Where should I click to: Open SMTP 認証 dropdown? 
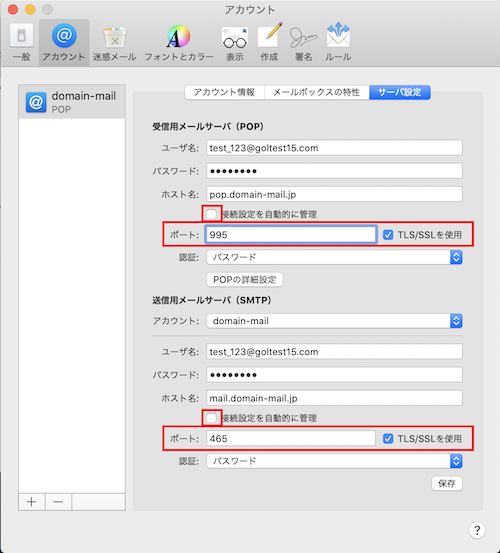coord(334,461)
